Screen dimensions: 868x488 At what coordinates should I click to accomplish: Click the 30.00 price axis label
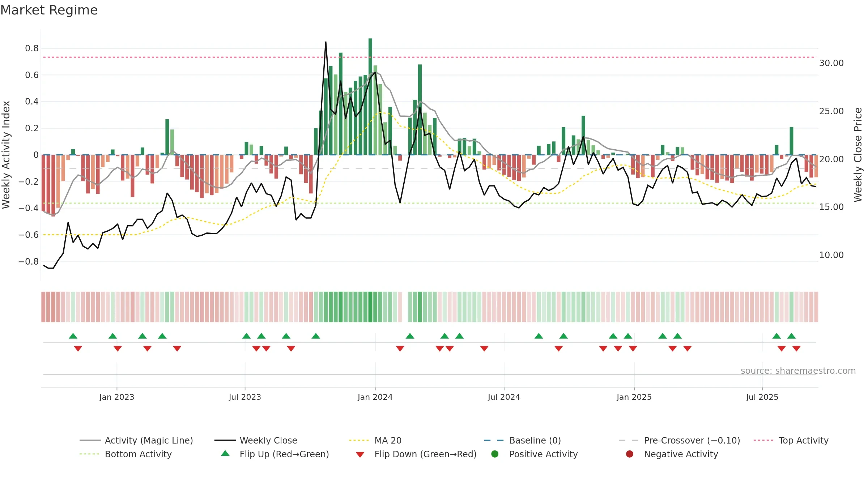(x=831, y=63)
